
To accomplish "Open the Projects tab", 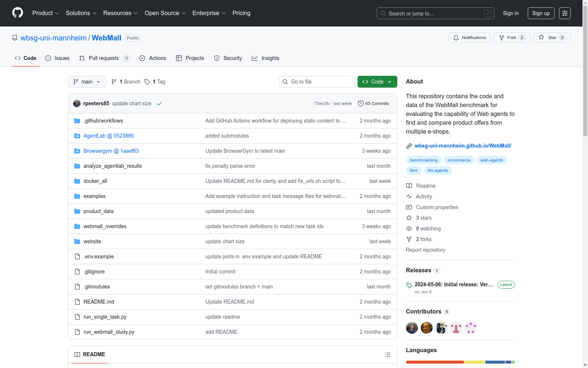I will coord(190,58).
